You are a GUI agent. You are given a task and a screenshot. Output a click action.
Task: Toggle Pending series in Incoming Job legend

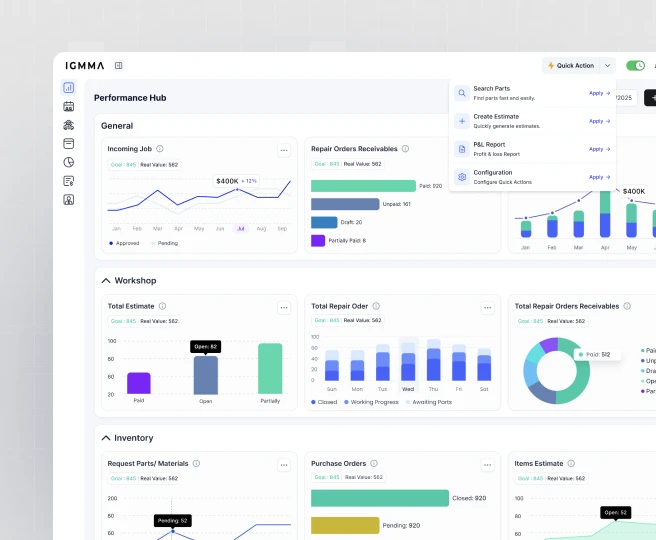click(164, 243)
